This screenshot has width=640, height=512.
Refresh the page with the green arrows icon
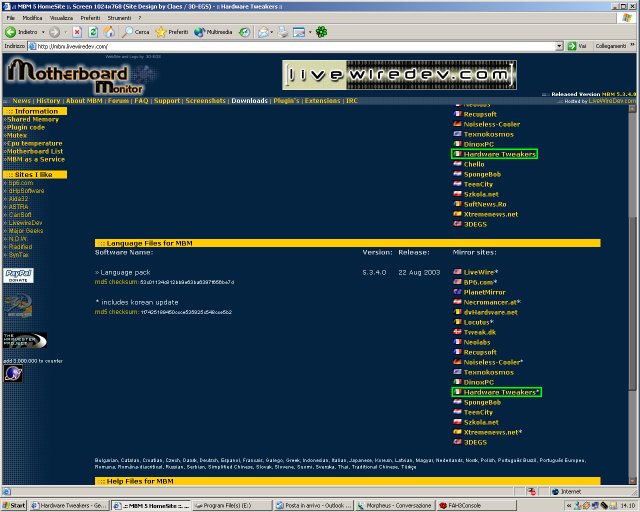93,32
